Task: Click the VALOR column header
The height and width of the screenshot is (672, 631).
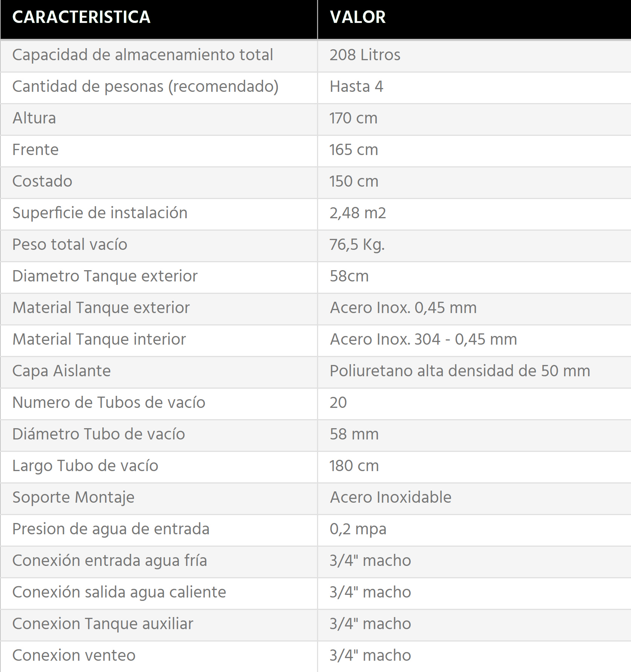Action: point(358,17)
